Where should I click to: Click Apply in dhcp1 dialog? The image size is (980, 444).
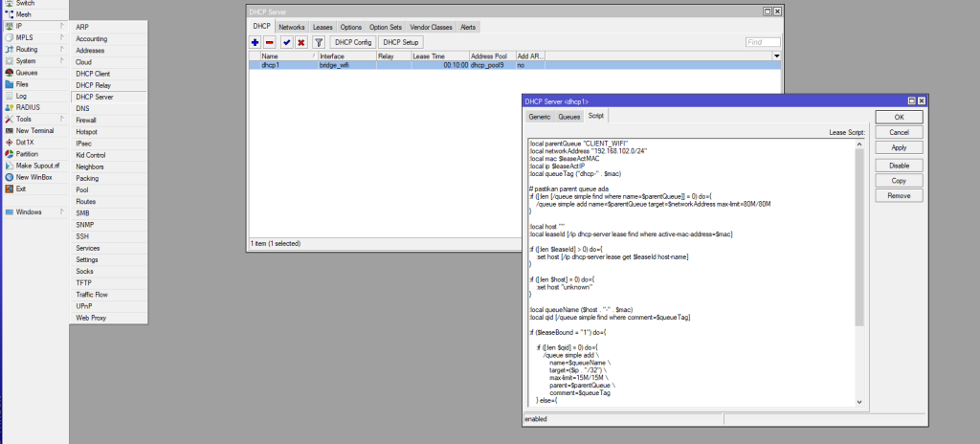pyautogui.click(x=899, y=148)
